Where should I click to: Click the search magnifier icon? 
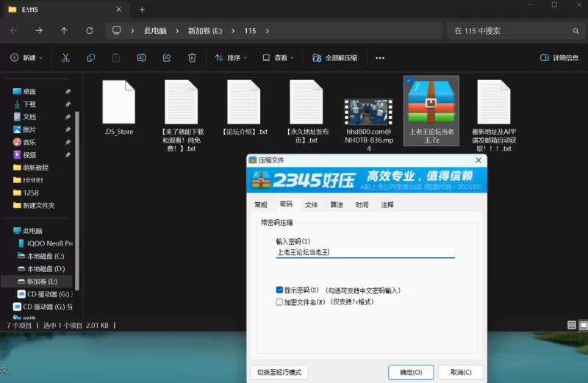point(576,31)
